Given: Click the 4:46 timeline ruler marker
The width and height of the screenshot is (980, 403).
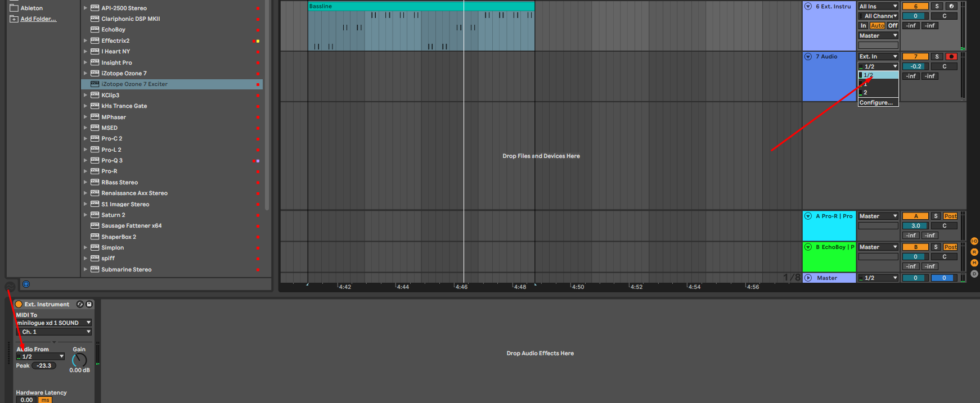Looking at the screenshot, I should point(461,287).
